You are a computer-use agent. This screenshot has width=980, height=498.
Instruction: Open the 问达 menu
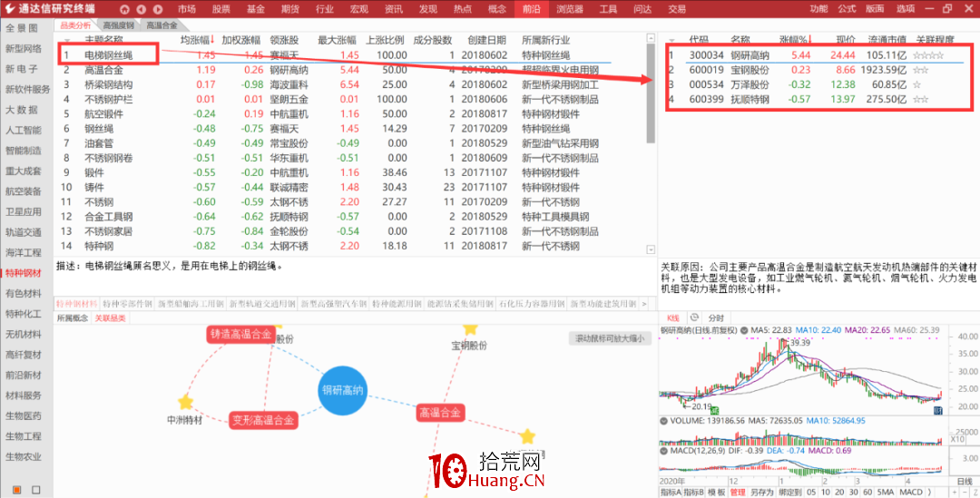(642, 9)
